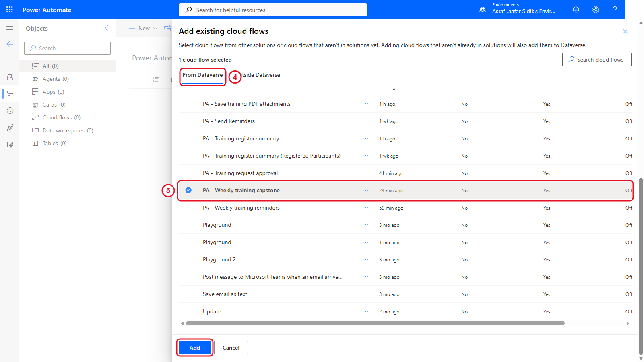
Task: Switch to the From Dataverse tab
Action: [x=202, y=75]
